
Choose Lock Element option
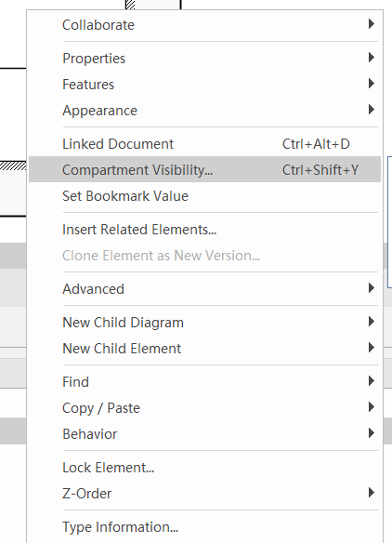[204, 467]
